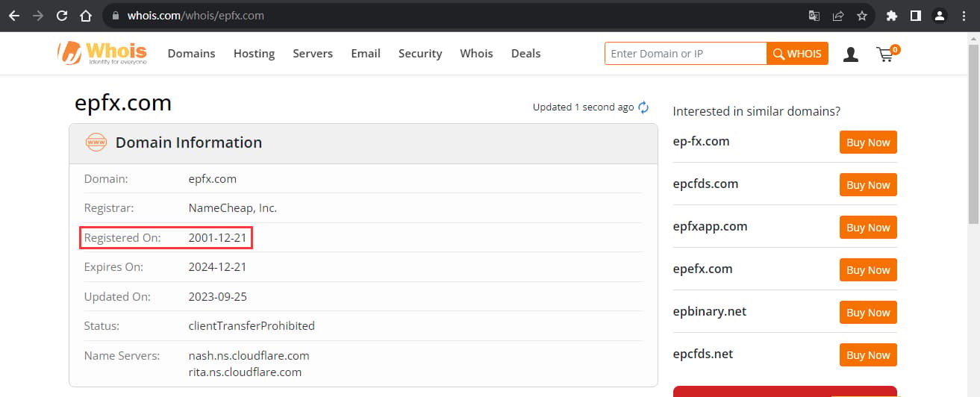Open the Chrome profile avatar

tap(940, 15)
